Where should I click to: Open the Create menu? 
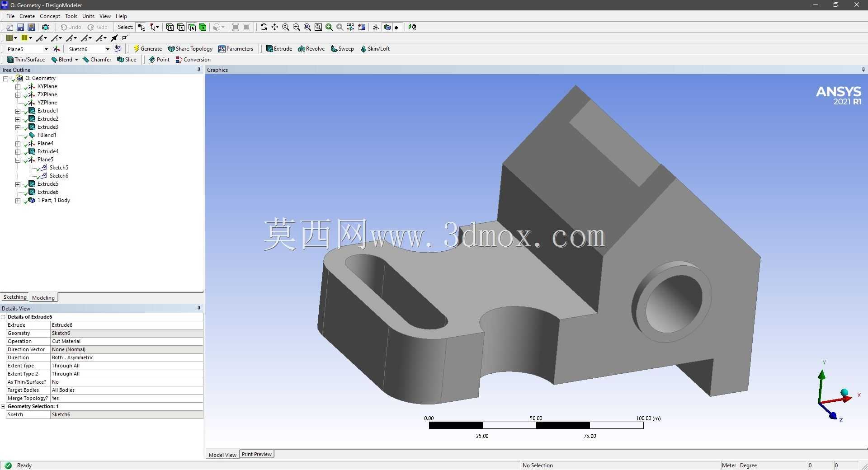pyautogui.click(x=27, y=16)
